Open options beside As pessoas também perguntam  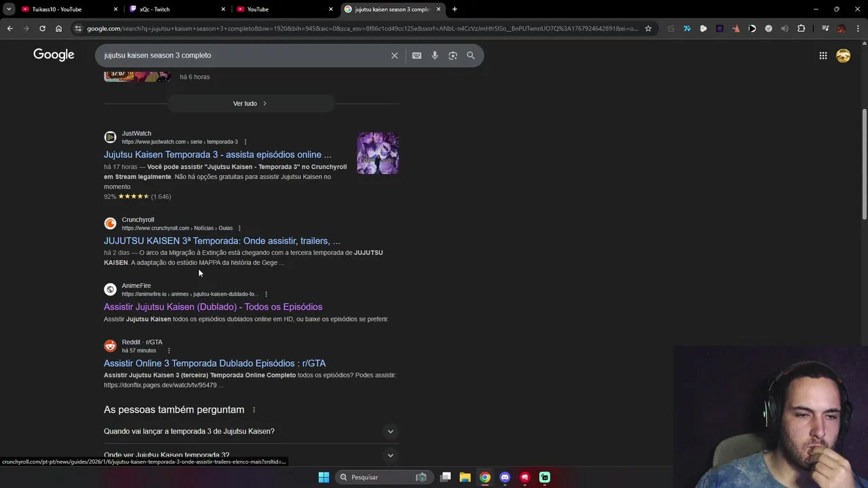coord(254,410)
